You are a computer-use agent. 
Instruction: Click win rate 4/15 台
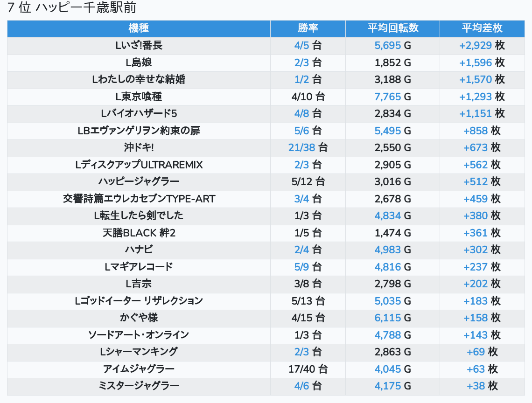(308, 318)
